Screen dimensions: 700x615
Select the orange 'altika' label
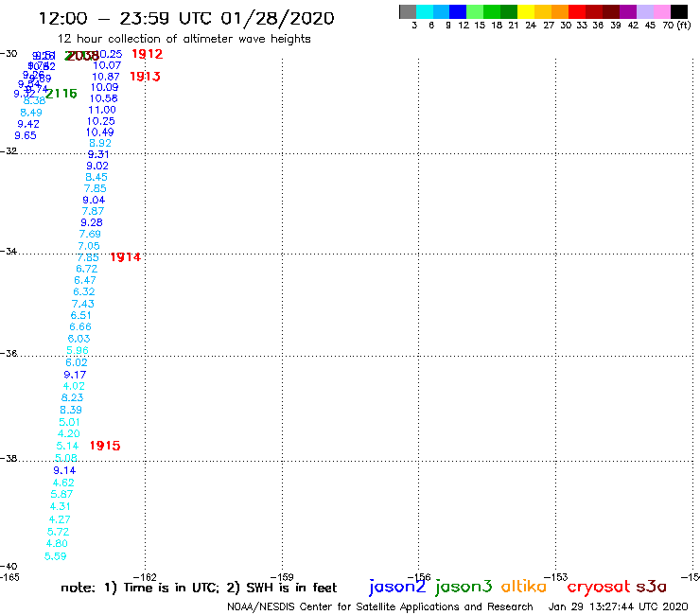pyautogui.click(x=523, y=587)
